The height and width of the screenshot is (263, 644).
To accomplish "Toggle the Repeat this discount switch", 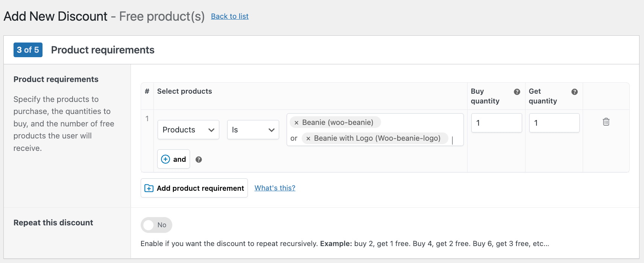I will coord(156,225).
